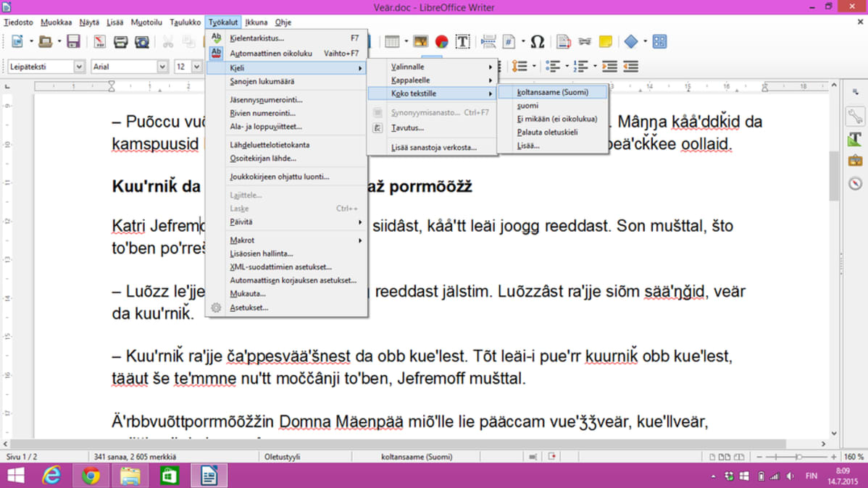Open the Taulukko menu
The image size is (868, 488).
[185, 22]
